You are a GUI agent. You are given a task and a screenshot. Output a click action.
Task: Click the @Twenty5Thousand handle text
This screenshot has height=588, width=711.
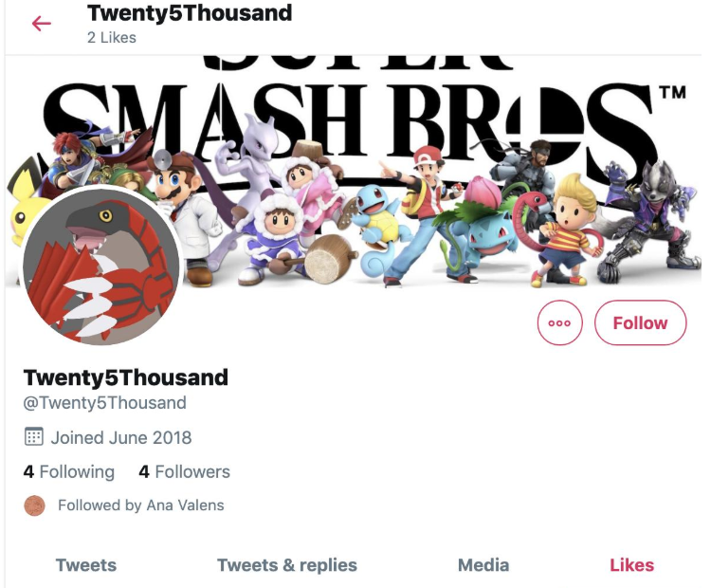click(x=104, y=402)
